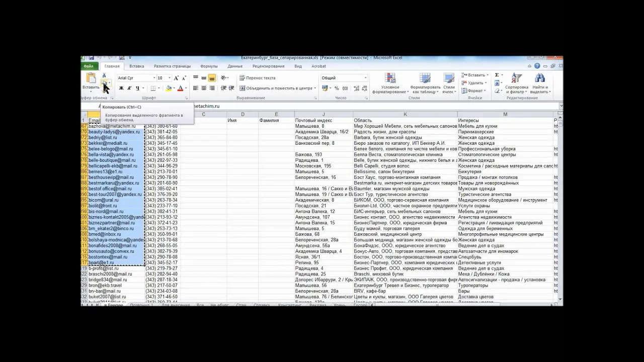Switch to the Рецензирование tab
Image resolution: width=644 pixels, height=362 pixels.
pyautogui.click(x=269, y=66)
